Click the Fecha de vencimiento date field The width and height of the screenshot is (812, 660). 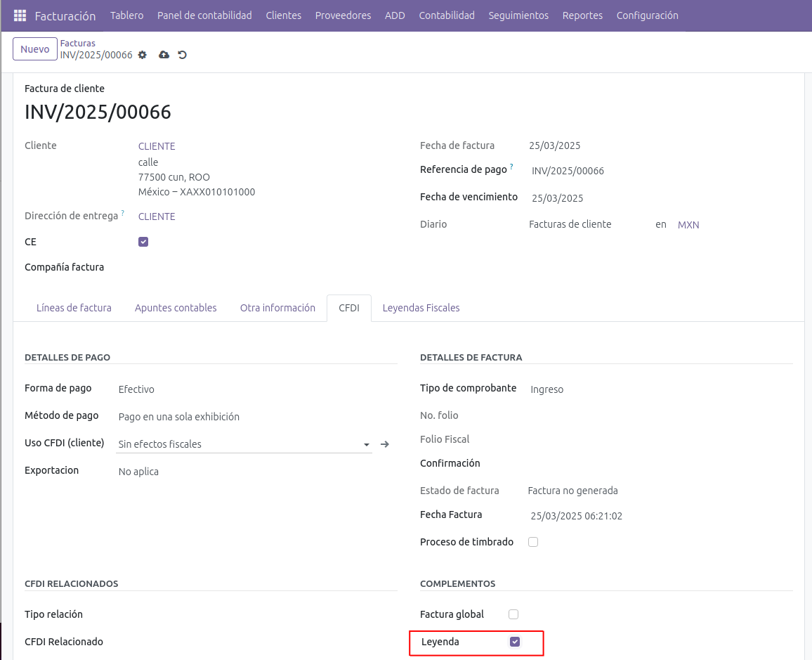tap(558, 198)
